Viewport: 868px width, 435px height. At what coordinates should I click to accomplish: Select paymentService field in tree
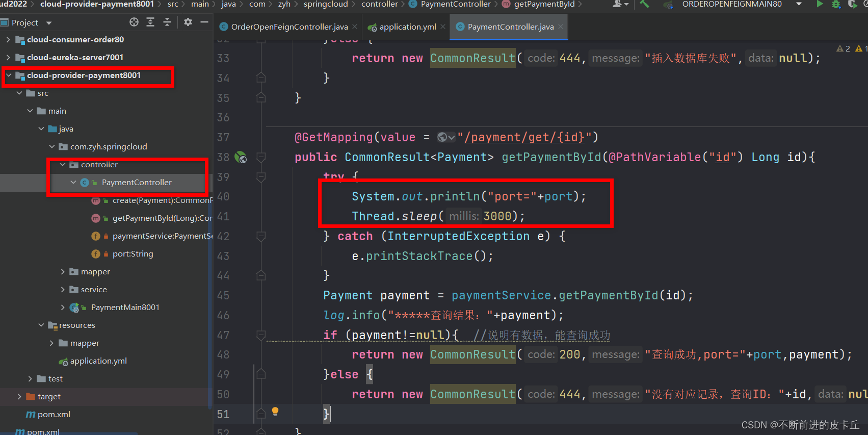(162, 236)
